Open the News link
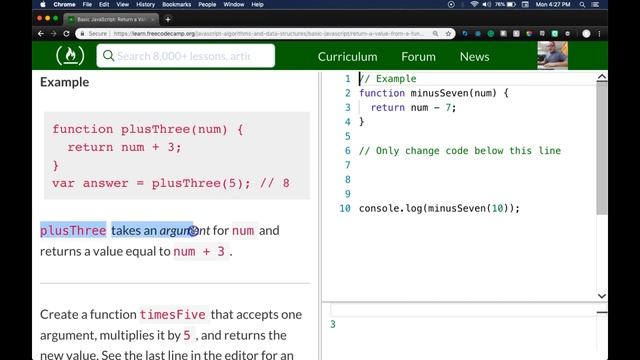Viewport: 640px width, 360px height. coord(474,57)
